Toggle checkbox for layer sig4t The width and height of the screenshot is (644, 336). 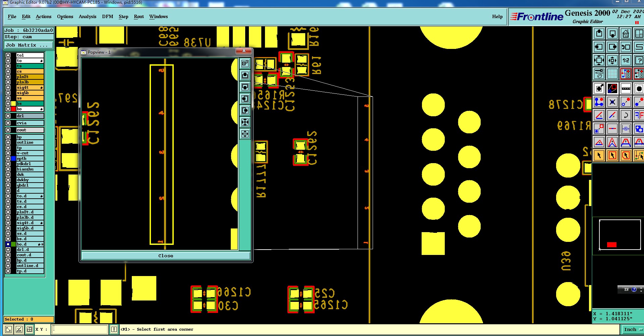[8, 87]
